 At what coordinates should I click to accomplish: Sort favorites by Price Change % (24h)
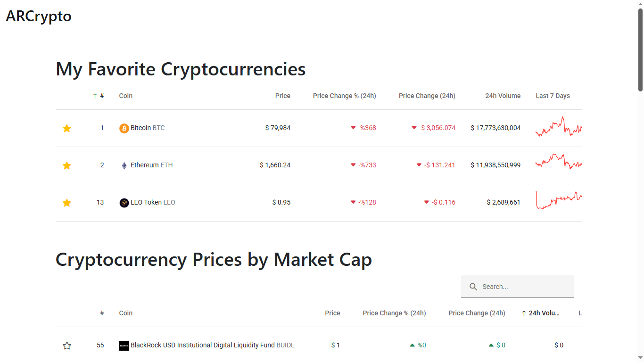(x=344, y=96)
